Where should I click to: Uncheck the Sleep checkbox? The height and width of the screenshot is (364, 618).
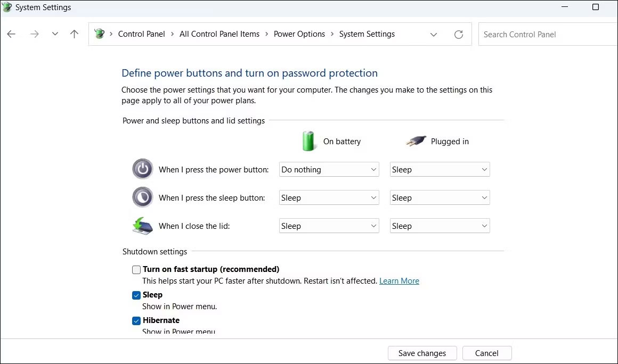pos(136,295)
